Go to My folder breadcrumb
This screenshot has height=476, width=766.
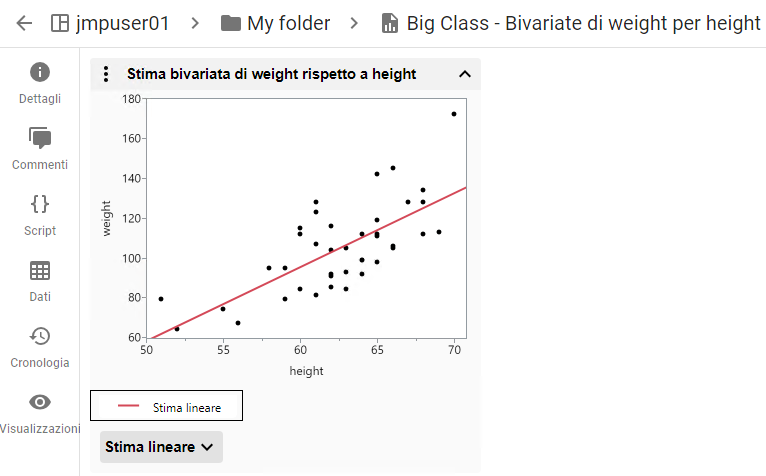295,23
